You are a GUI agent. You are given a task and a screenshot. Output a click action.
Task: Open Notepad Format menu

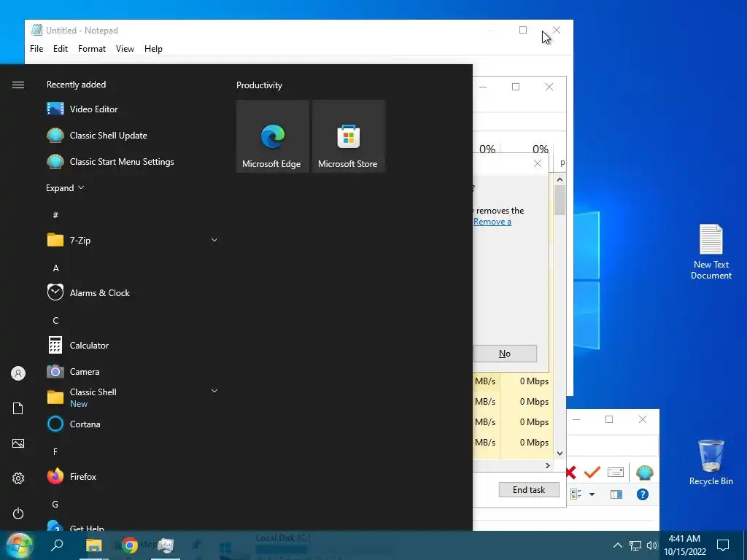point(92,49)
